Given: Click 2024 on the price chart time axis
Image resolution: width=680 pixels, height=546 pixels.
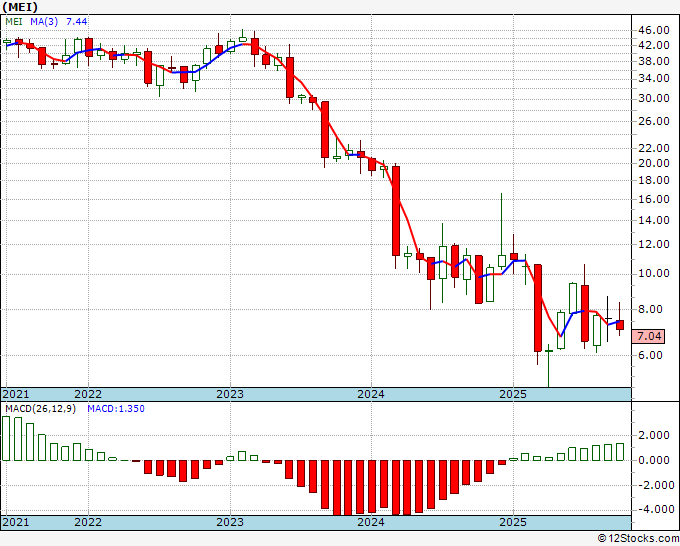Looking at the screenshot, I should tap(371, 394).
